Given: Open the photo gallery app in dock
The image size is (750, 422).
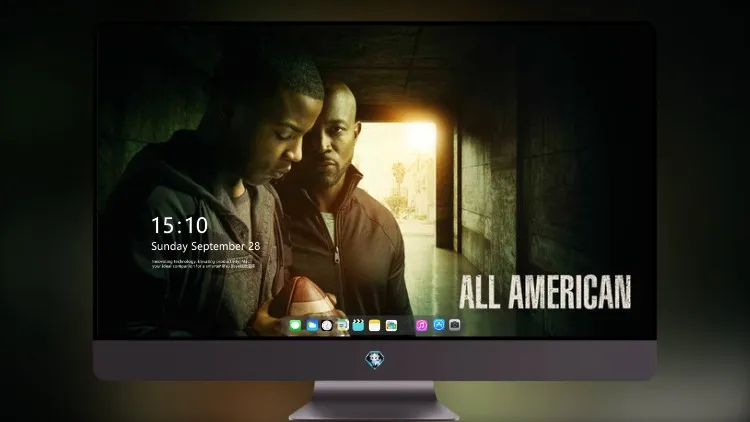Looking at the screenshot, I should pyautogui.click(x=391, y=325).
